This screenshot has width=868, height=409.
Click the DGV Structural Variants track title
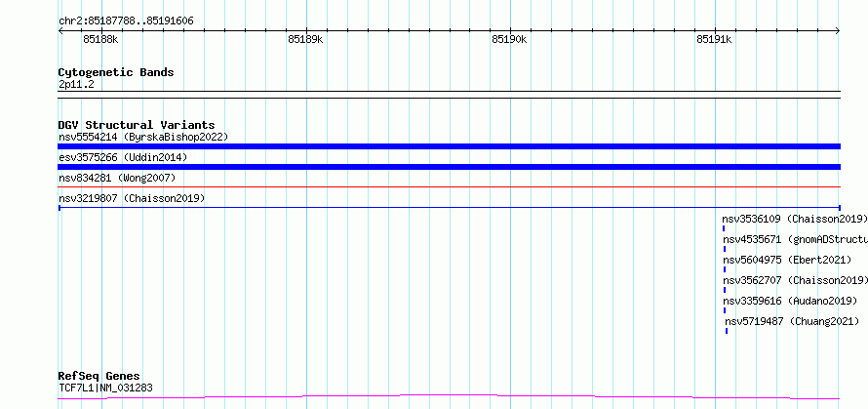coord(137,125)
